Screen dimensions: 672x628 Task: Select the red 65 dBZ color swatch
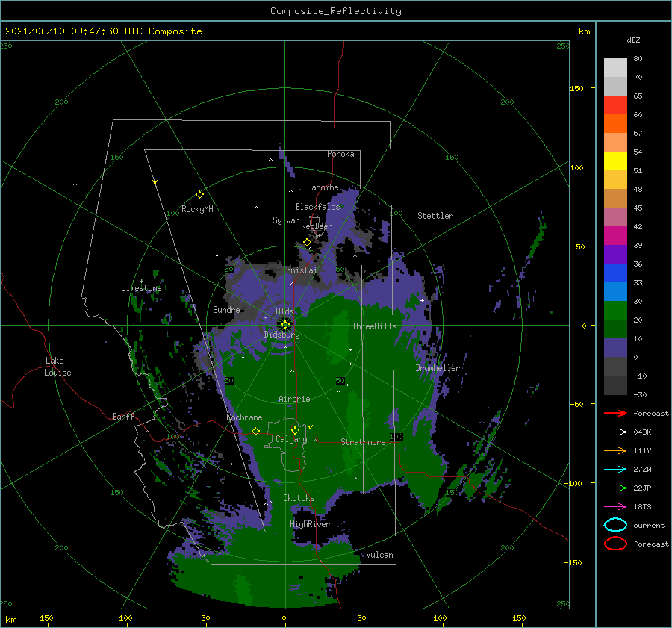point(615,105)
